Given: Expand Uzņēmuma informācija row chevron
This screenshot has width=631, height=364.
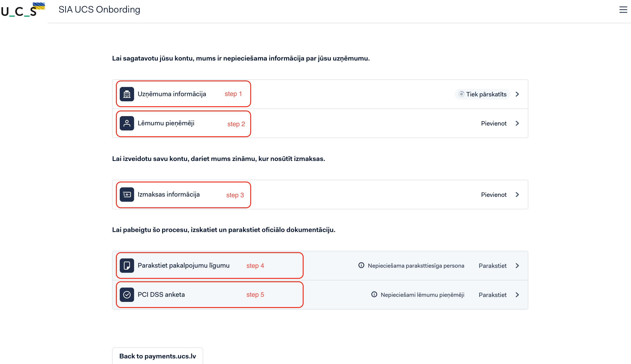Looking at the screenshot, I should point(517,94).
